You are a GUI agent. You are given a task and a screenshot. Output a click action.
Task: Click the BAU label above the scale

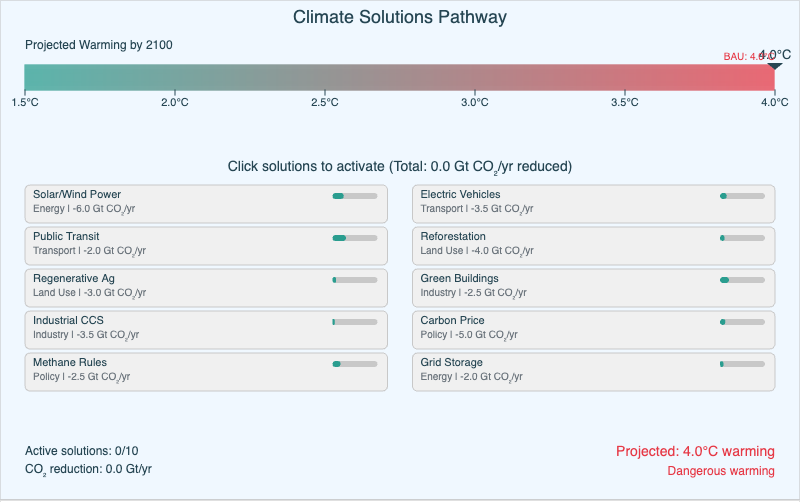click(740, 57)
